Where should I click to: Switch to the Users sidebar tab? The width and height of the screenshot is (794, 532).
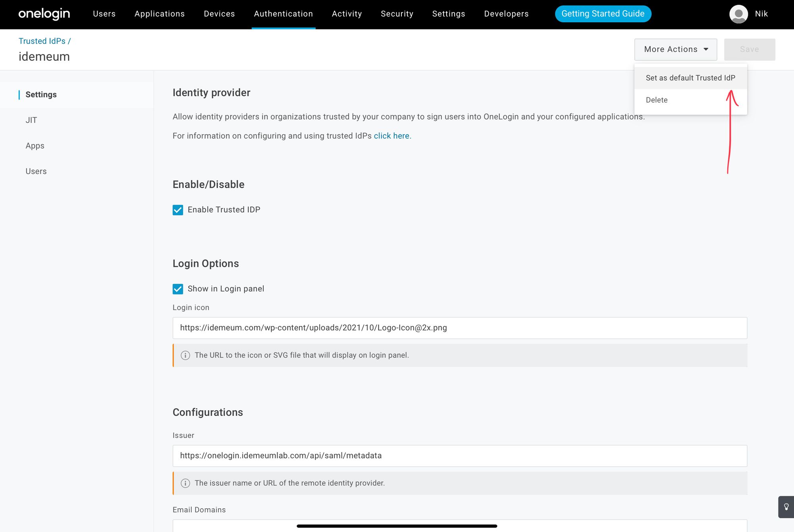point(36,171)
